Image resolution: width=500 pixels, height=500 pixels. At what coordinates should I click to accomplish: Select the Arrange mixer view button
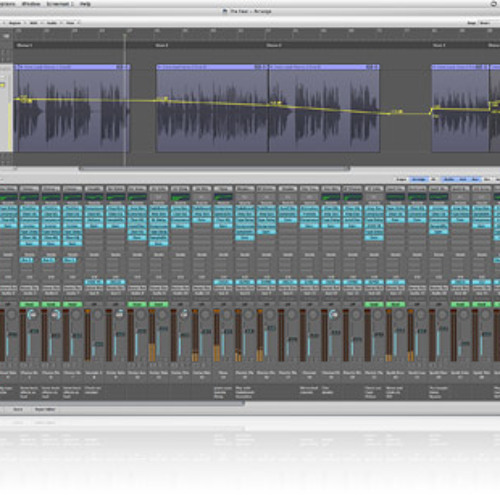coord(419,179)
